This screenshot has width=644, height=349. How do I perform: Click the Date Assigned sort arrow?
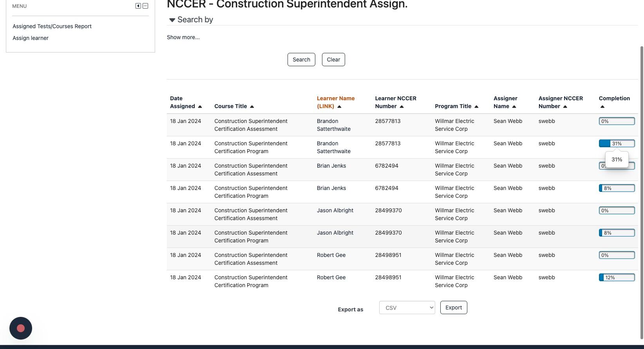200,107
